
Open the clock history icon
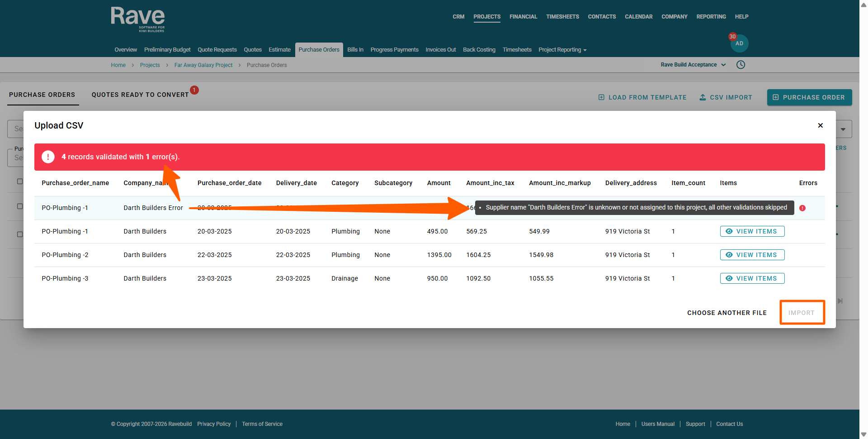pyautogui.click(x=741, y=65)
